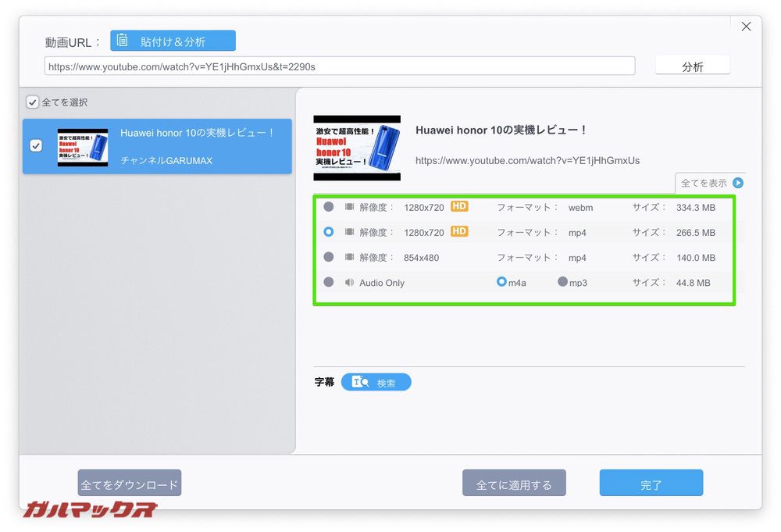Viewport: 781px width, 532px height.
Task: Select the mp3 audio format radio button
Action: click(565, 283)
